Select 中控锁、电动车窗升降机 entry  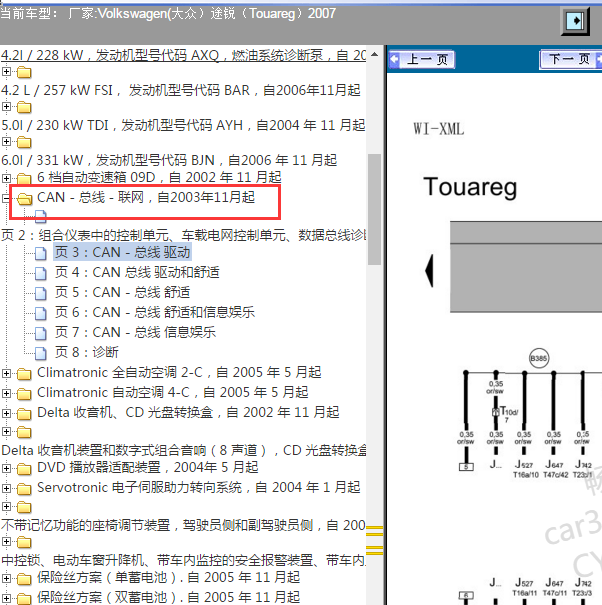[x=183, y=560]
